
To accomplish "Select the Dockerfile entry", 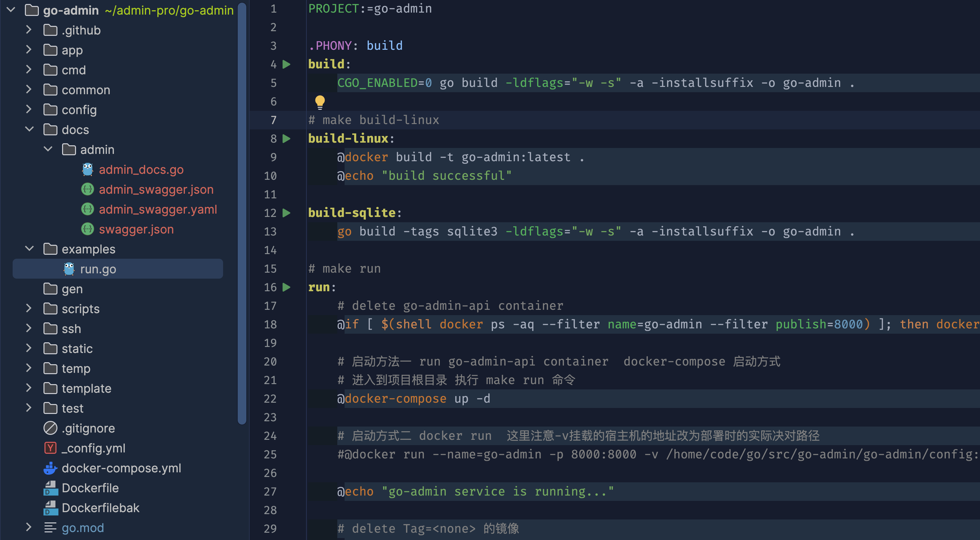I will pyautogui.click(x=90, y=488).
